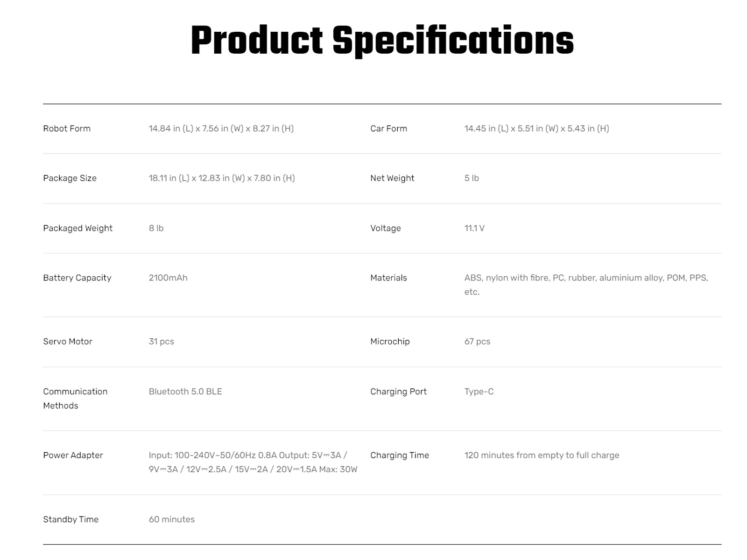Image resolution: width=747 pixels, height=560 pixels.
Task: Click the 120 minutes charging time text
Action: pos(542,455)
